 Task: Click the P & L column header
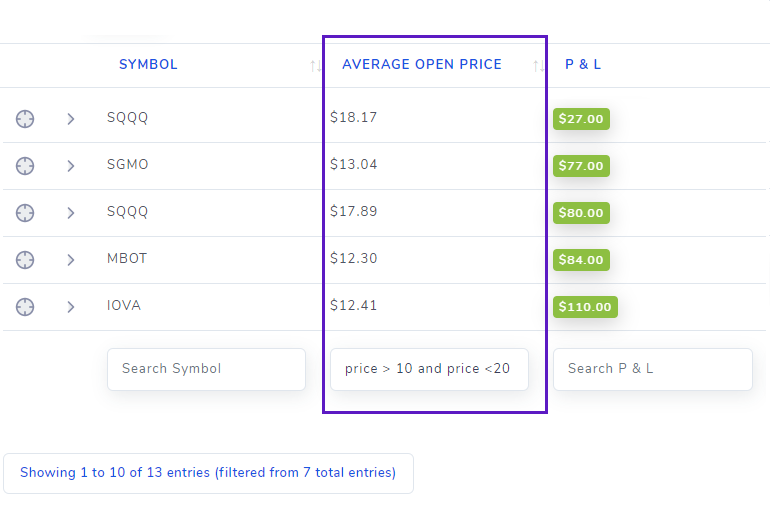pos(583,64)
